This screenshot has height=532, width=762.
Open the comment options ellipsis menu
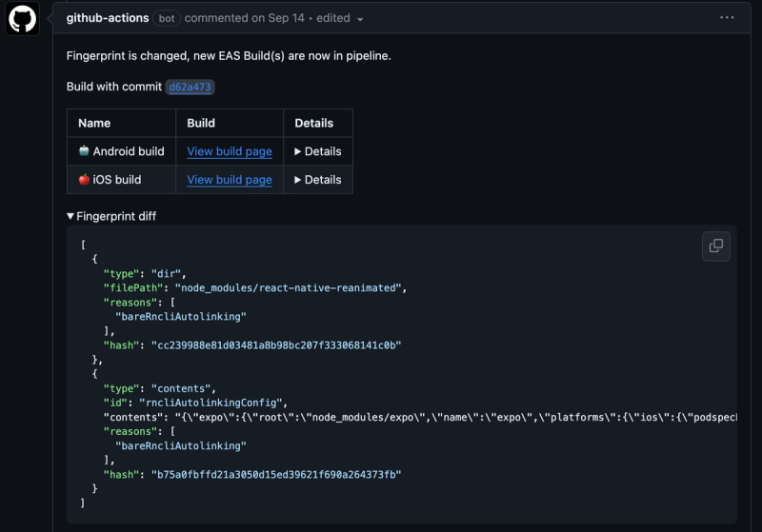[727, 17]
